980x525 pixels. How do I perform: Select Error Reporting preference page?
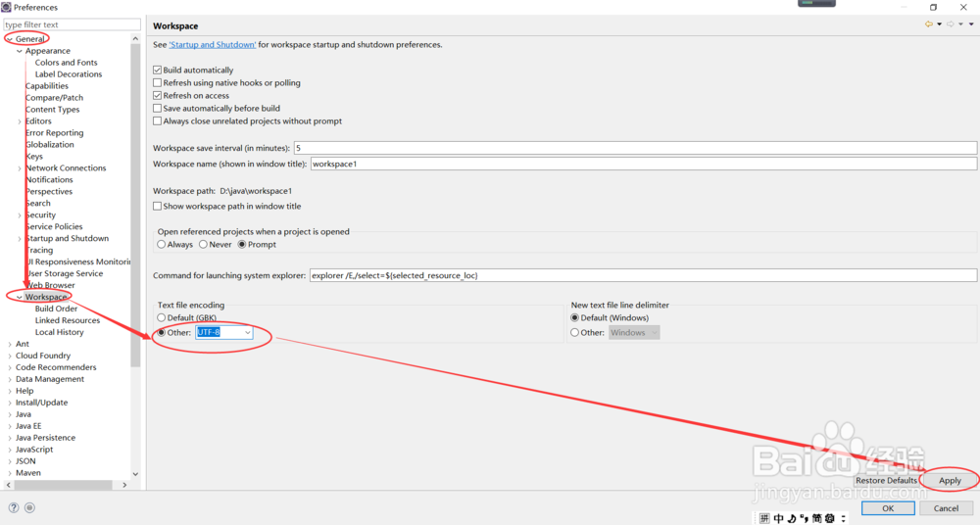coord(54,133)
